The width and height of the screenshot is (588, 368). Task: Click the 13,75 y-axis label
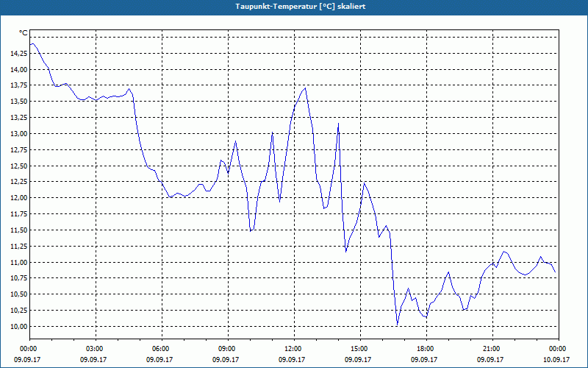[19, 85]
